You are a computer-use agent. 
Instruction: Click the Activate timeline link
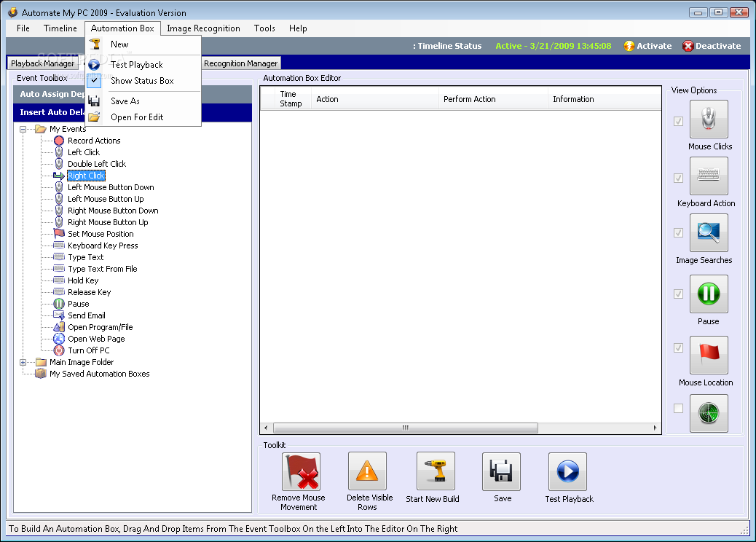654,46
